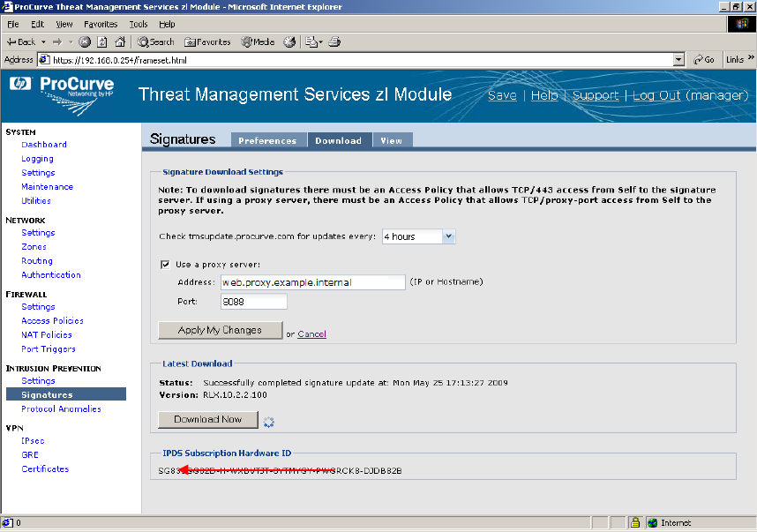Click the Print icon in toolbar
This screenshot has width=757, height=532.
(x=334, y=42)
